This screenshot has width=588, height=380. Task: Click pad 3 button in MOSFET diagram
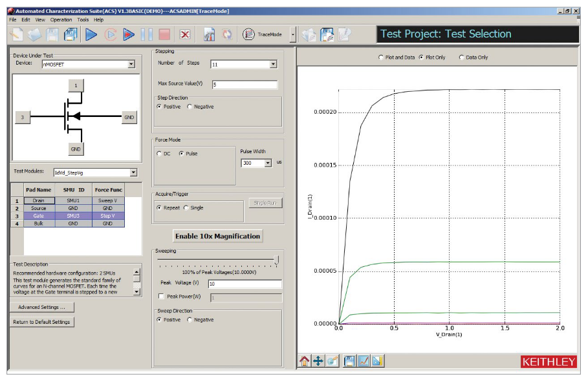[23, 118]
